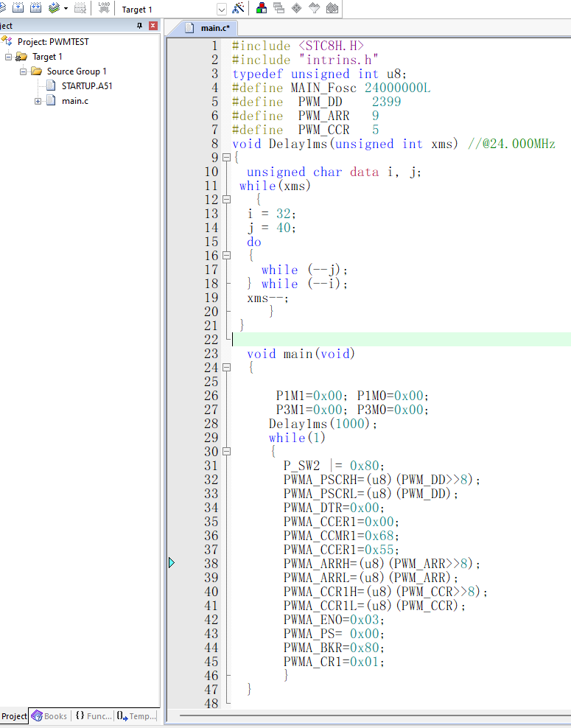
Task: Build target files with the Build icon
Action: [18, 7]
